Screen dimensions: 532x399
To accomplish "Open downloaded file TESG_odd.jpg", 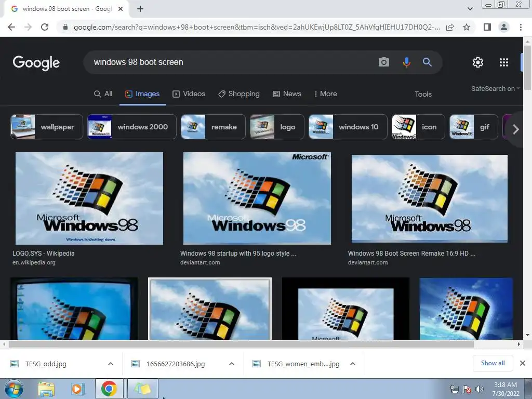I will (46, 364).
